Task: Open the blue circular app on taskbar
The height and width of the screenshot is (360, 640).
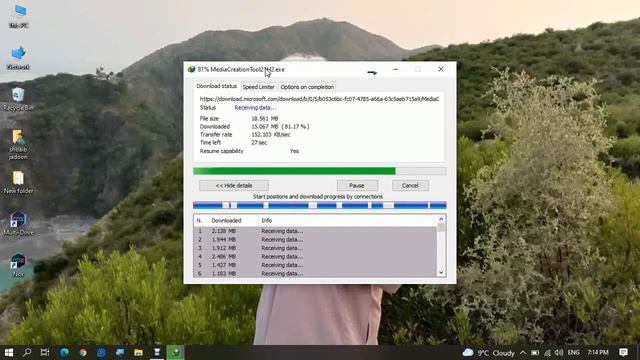Action: tap(101, 352)
